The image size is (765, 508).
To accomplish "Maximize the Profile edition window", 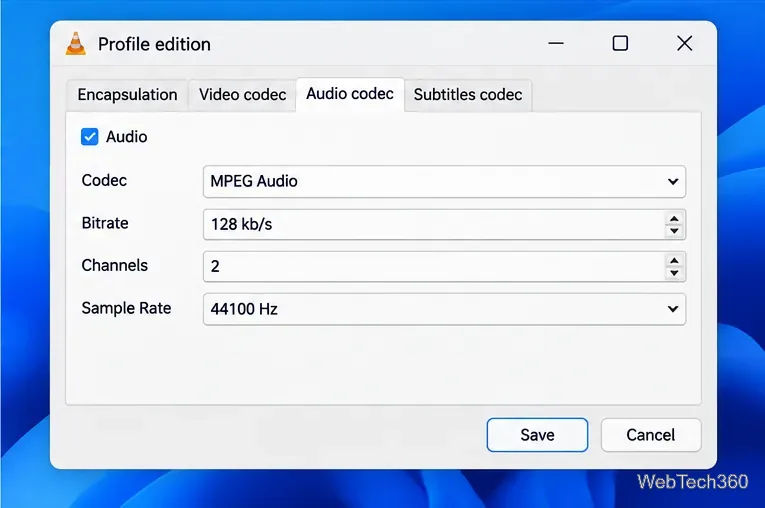I will (x=620, y=43).
